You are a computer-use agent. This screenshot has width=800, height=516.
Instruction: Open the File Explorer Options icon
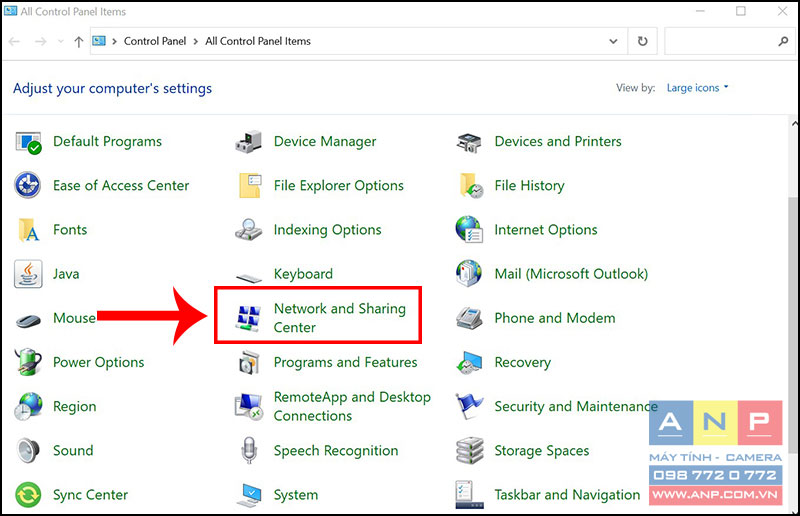point(250,185)
